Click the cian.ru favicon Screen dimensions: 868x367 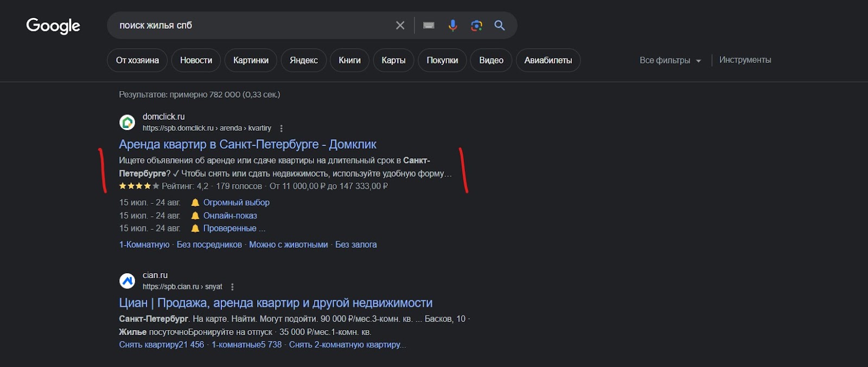127,281
